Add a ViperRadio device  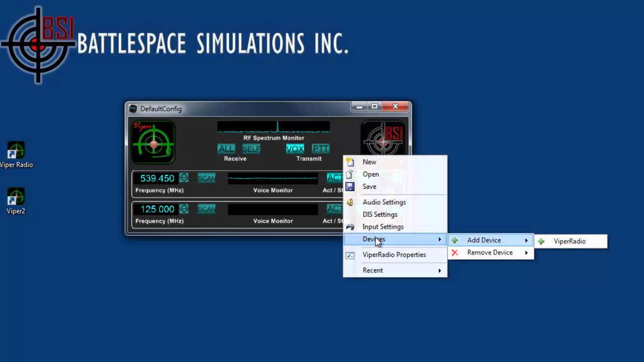pos(571,241)
